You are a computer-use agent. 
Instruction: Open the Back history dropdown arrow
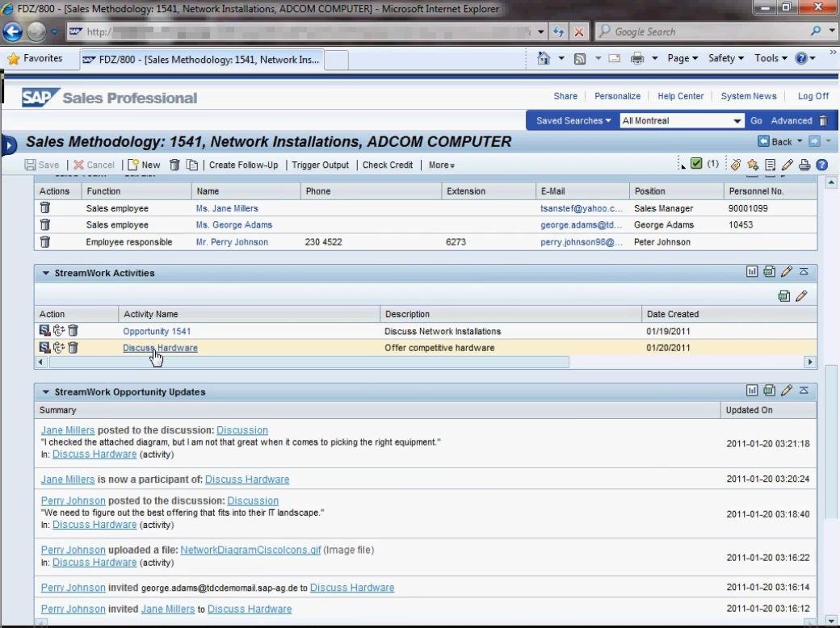coord(800,141)
